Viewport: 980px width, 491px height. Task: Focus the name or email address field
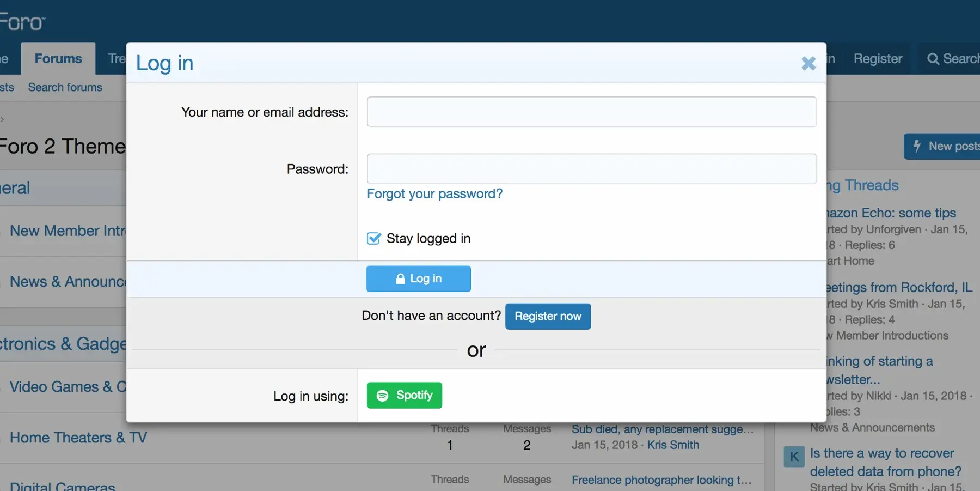click(x=591, y=112)
